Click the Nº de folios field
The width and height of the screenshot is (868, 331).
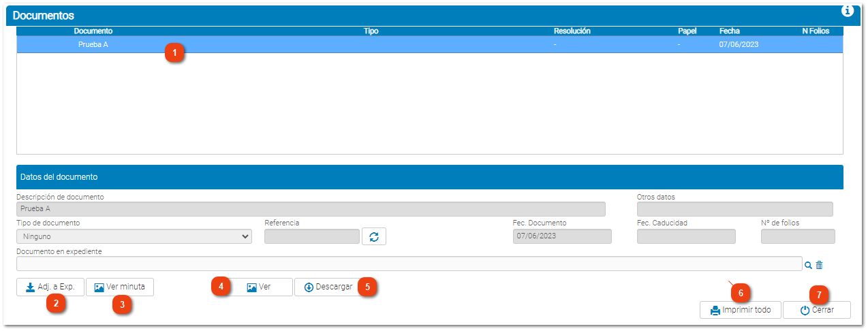click(x=798, y=236)
